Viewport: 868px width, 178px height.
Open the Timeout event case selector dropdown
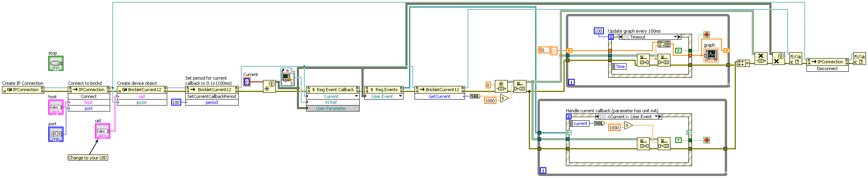(x=675, y=37)
